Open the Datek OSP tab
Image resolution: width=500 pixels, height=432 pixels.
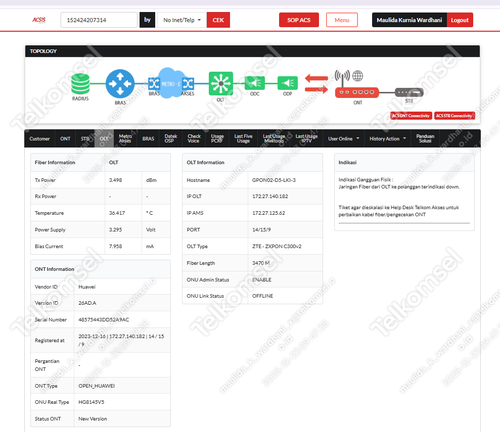171,139
